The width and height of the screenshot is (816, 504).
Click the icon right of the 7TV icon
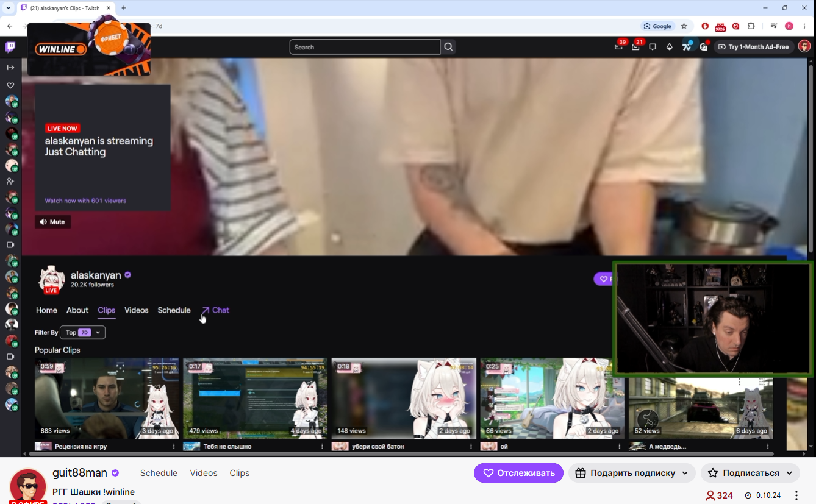[704, 46]
